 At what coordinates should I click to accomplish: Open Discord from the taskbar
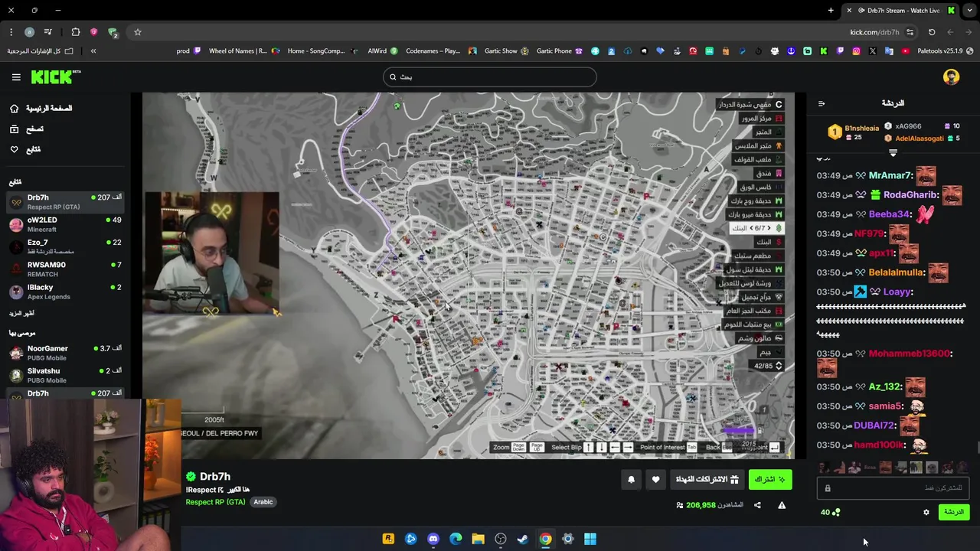tap(433, 539)
